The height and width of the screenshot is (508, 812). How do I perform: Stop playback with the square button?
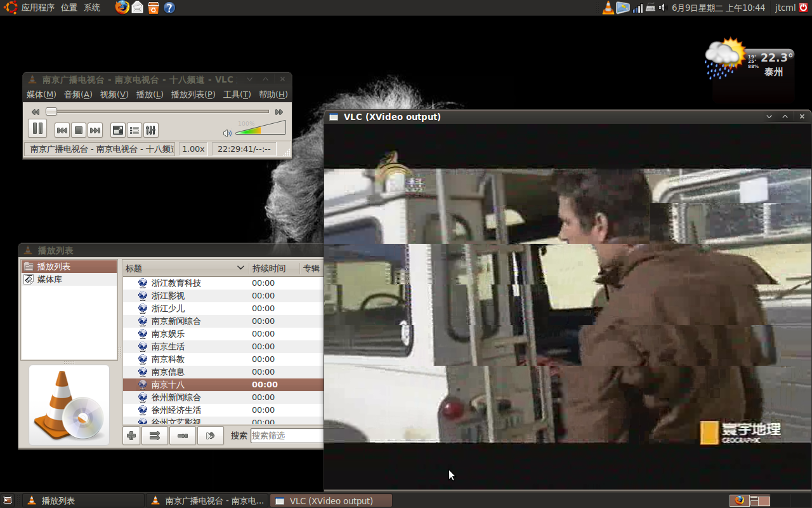pos(79,130)
